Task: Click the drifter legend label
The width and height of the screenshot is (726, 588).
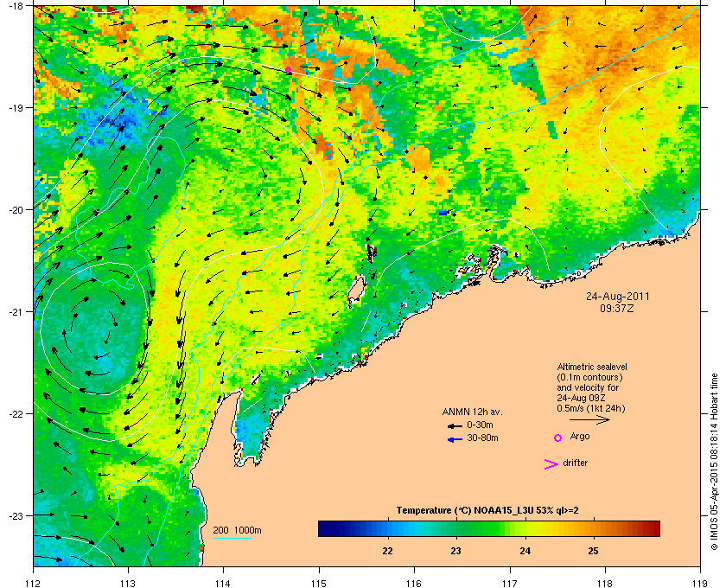Action: point(575,463)
